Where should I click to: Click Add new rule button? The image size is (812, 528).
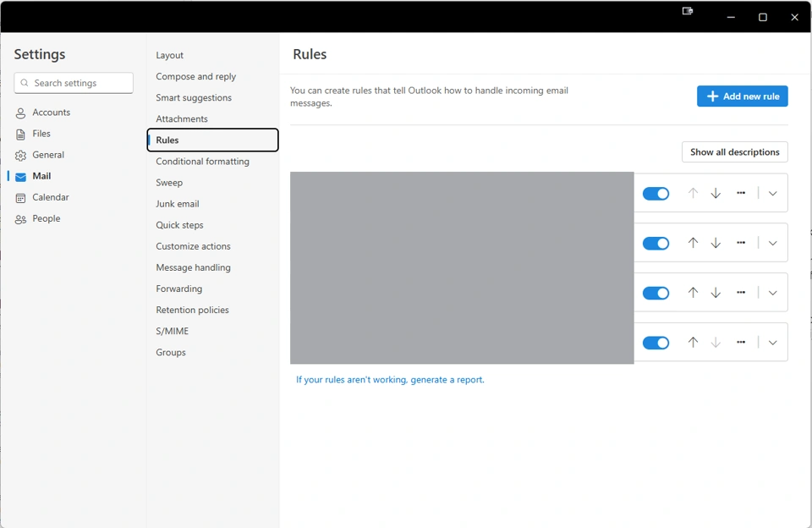click(742, 96)
